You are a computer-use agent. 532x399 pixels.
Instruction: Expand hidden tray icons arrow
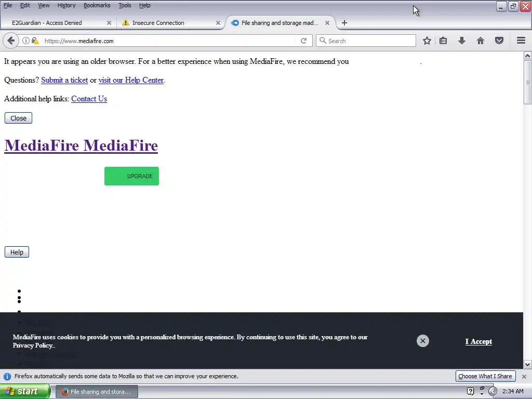point(493,391)
